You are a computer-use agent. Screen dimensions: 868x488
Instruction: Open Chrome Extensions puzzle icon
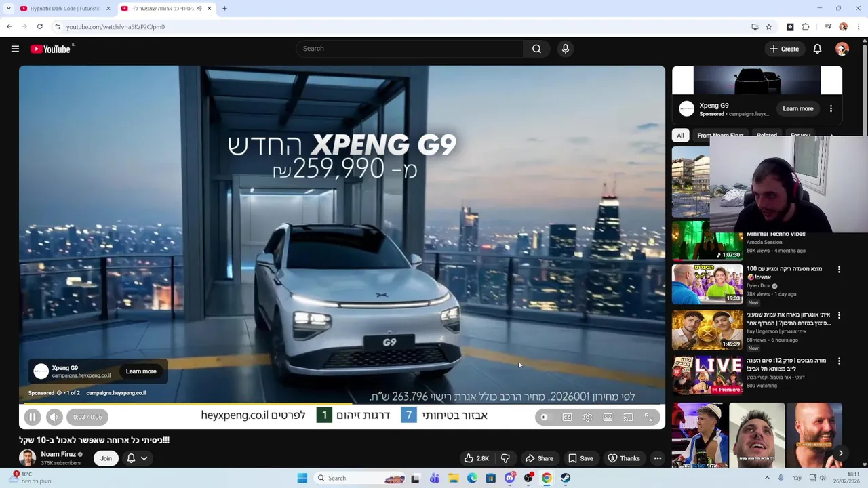[806, 27]
